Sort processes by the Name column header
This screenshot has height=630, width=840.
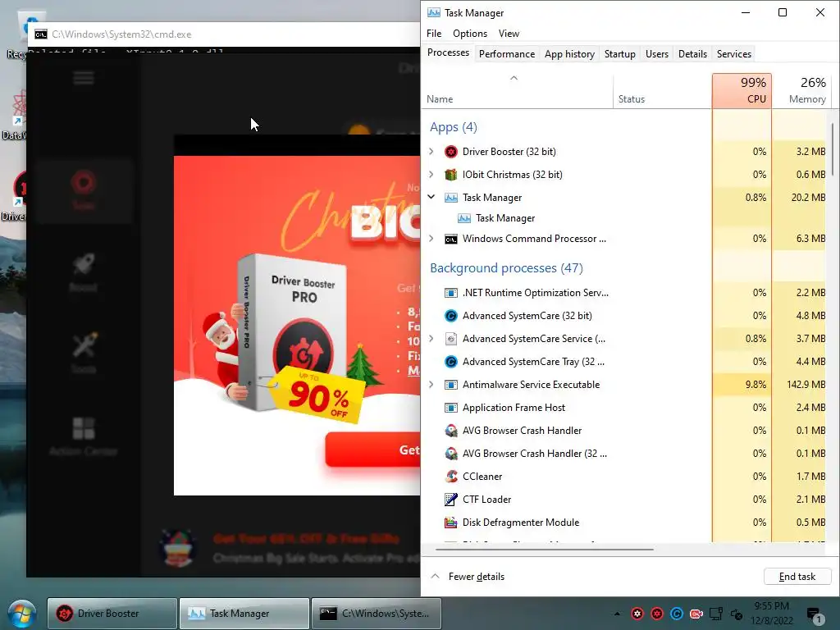(x=518, y=91)
